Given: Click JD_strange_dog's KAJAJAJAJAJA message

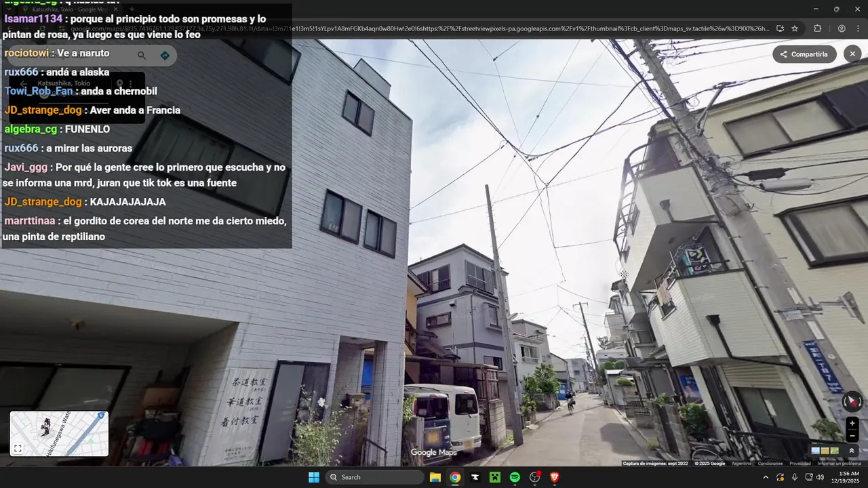Looking at the screenshot, I should (85, 201).
